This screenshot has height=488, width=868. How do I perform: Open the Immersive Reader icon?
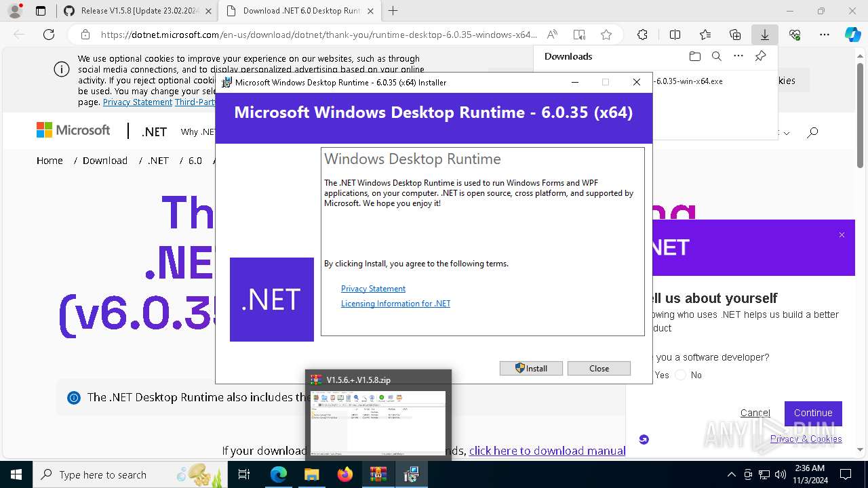tap(579, 35)
